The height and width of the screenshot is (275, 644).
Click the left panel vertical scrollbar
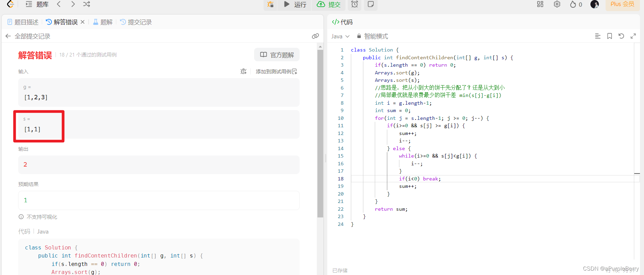[x=320, y=134]
